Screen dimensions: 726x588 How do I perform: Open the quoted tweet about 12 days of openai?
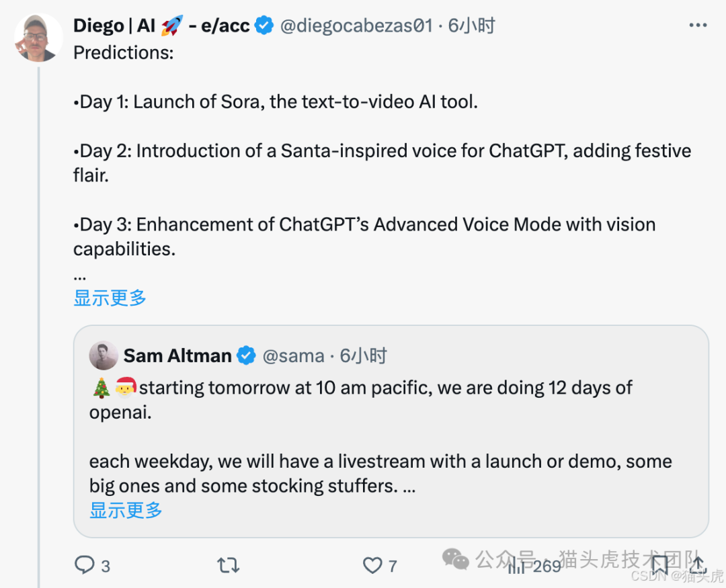click(390, 437)
